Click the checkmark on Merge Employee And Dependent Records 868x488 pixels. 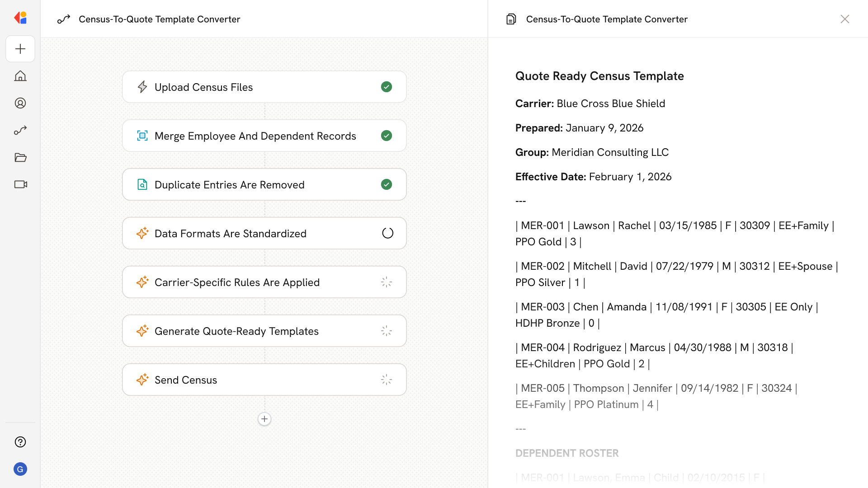[387, 136]
